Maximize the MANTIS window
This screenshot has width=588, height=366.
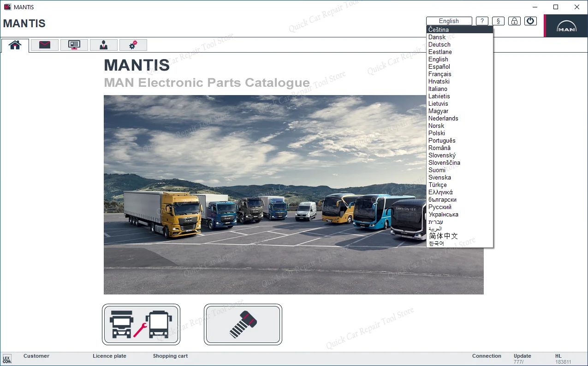(556, 7)
